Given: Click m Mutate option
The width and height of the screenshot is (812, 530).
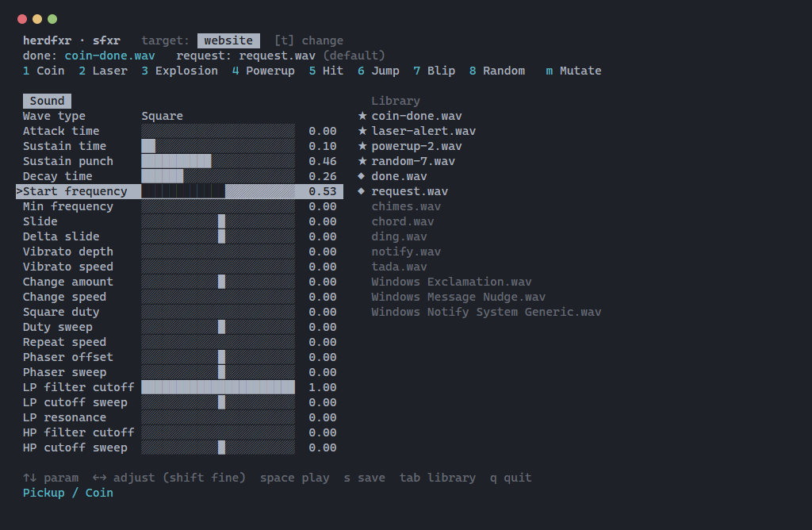Looking at the screenshot, I should [x=573, y=71].
